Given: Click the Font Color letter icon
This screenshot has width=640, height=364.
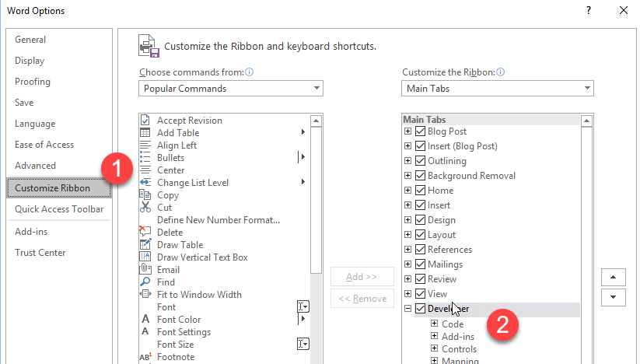Looking at the screenshot, I should (145, 319).
